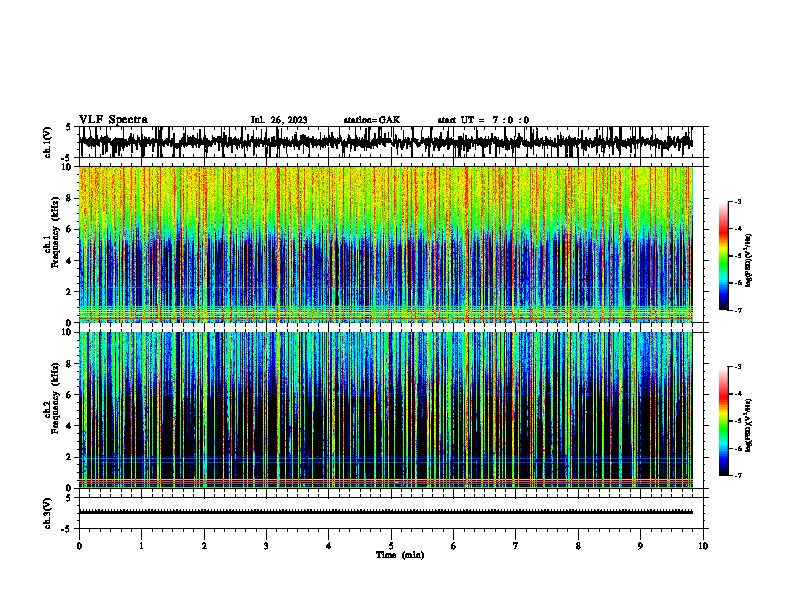The width and height of the screenshot is (792, 612).
Task: Click the ch.2 spectrogram color scale bar
Action: point(723,421)
